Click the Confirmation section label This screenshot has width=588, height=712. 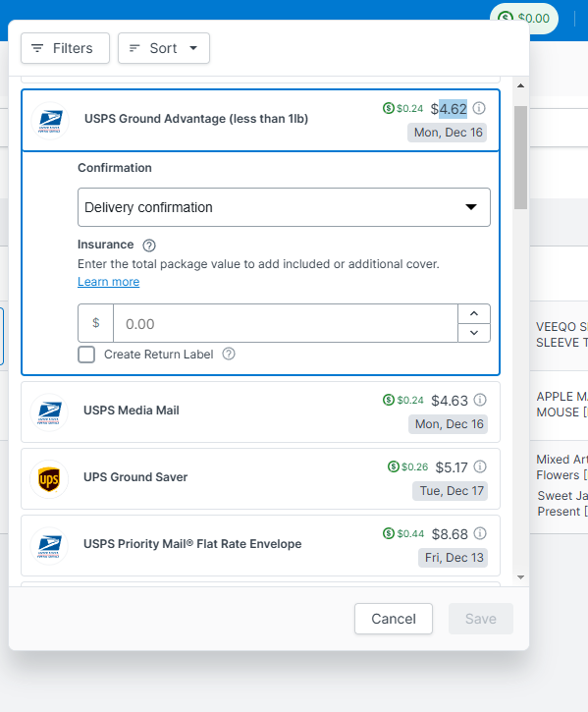coord(115,168)
